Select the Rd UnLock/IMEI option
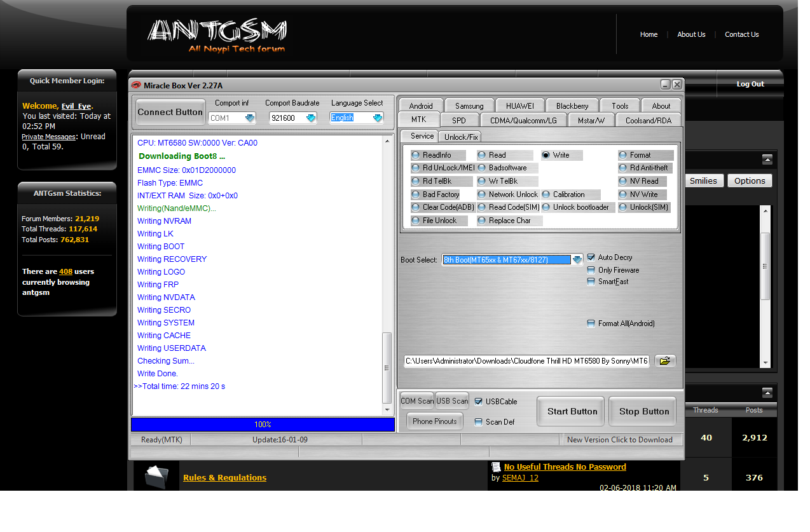The height and width of the screenshot is (532, 810). (x=443, y=168)
